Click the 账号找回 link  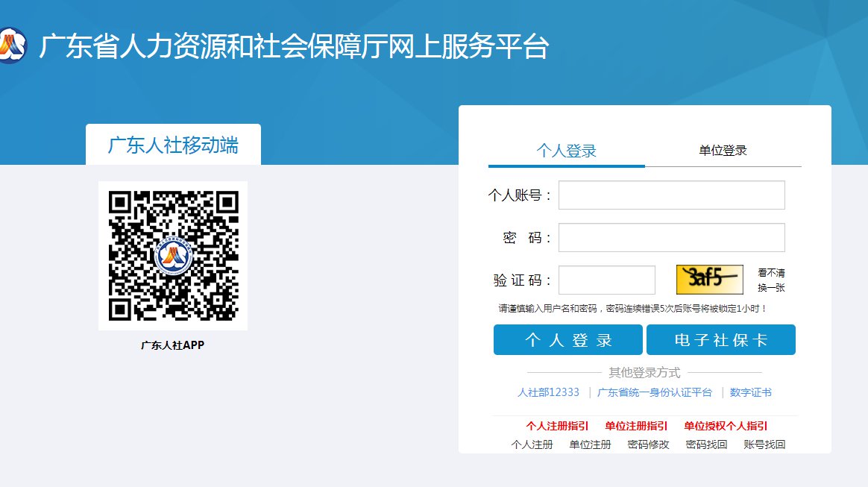coord(764,444)
